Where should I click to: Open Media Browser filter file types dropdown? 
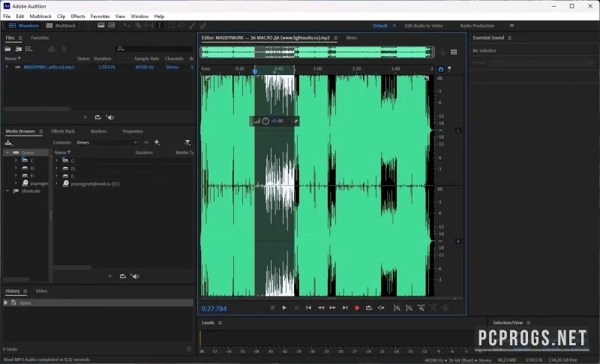(x=187, y=142)
